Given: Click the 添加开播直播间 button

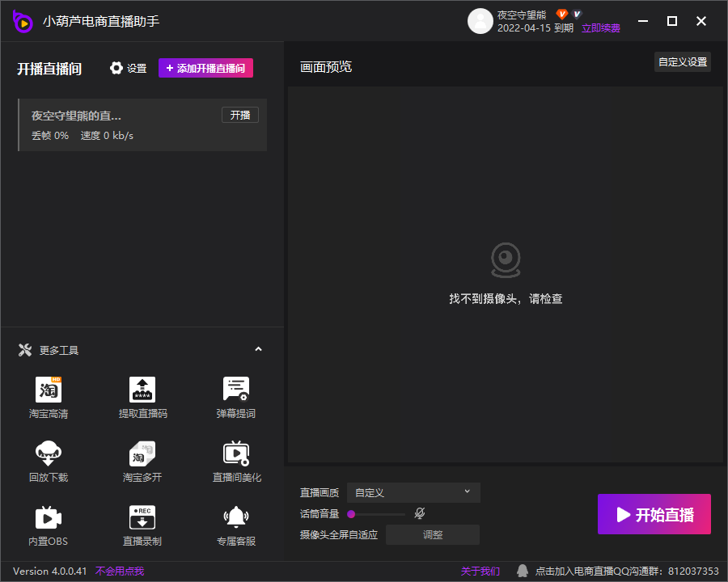Looking at the screenshot, I should 205,69.
